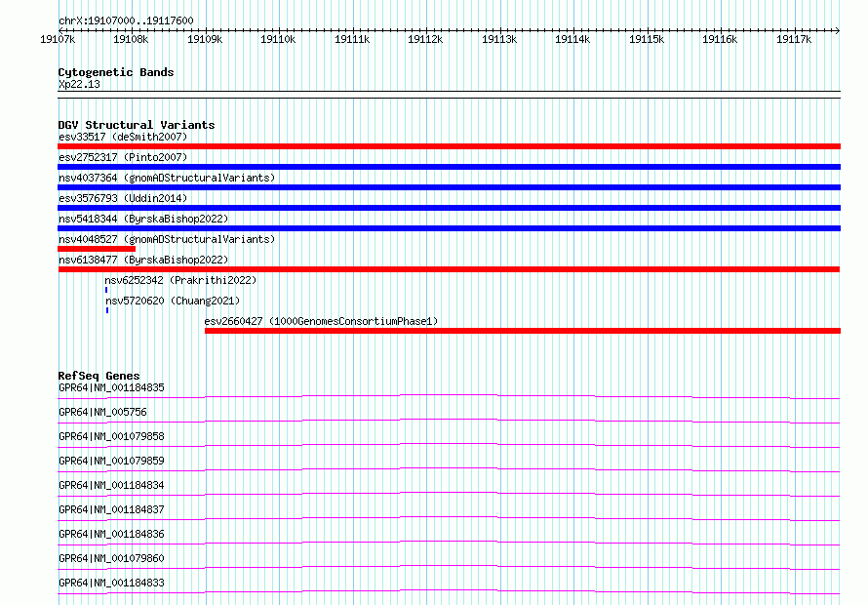The width and height of the screenshot is (868, 605).
Task: Click the short red nsv4048527 bar
Action: tap(97, 249)
